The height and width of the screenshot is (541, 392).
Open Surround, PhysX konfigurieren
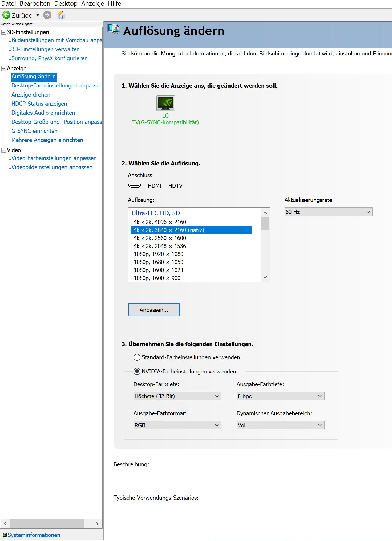50,58
